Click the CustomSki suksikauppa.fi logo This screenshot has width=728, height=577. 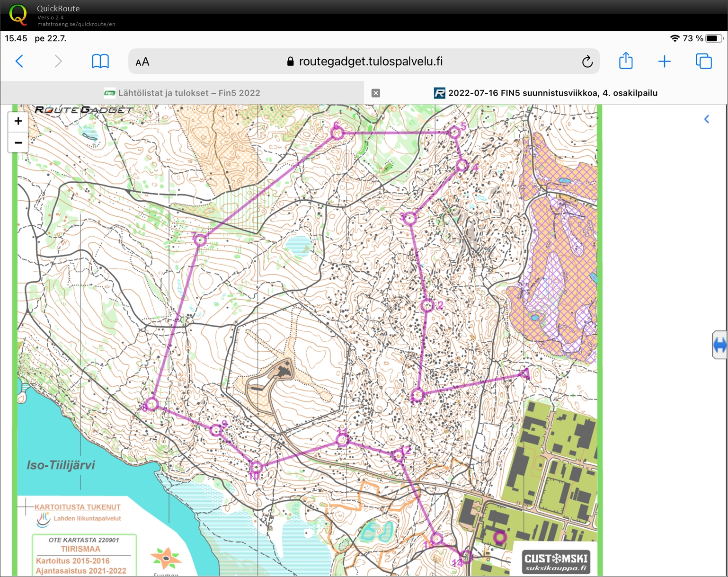556,562
